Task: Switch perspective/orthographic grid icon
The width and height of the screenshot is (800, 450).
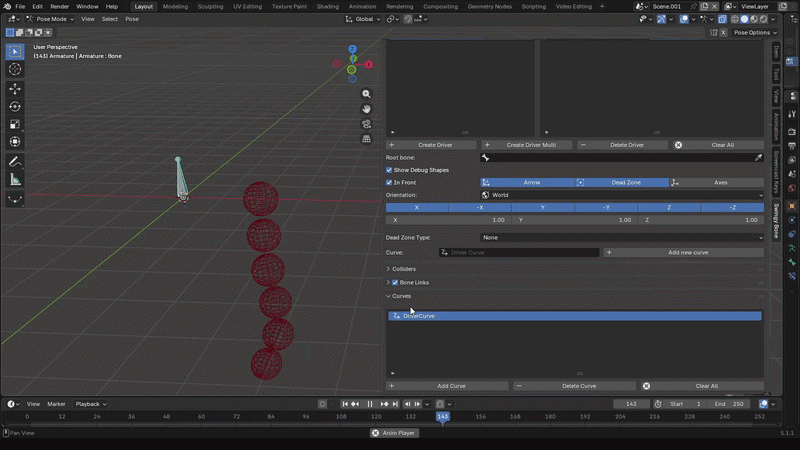Action: tap(366, 139)
